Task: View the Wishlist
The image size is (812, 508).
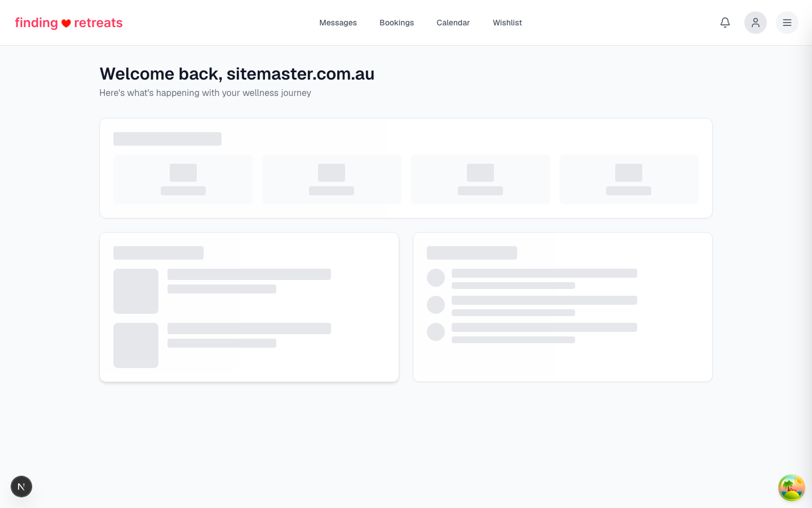Action: pos(507,23)
